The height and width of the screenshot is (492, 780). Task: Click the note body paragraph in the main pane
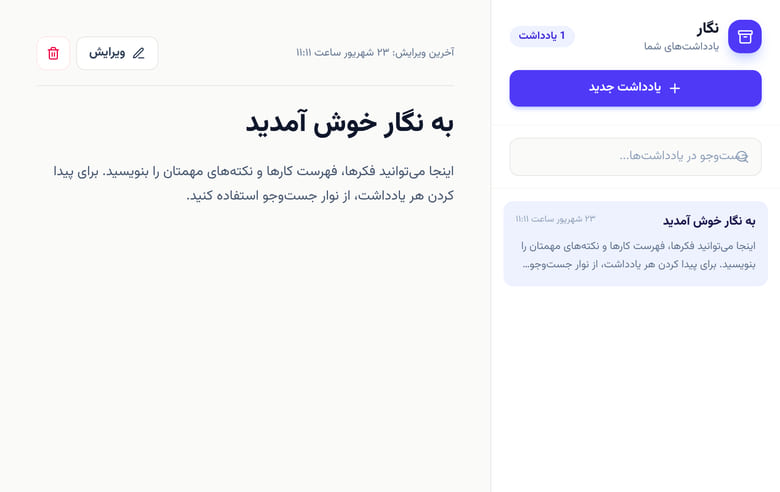pos(254,183)
